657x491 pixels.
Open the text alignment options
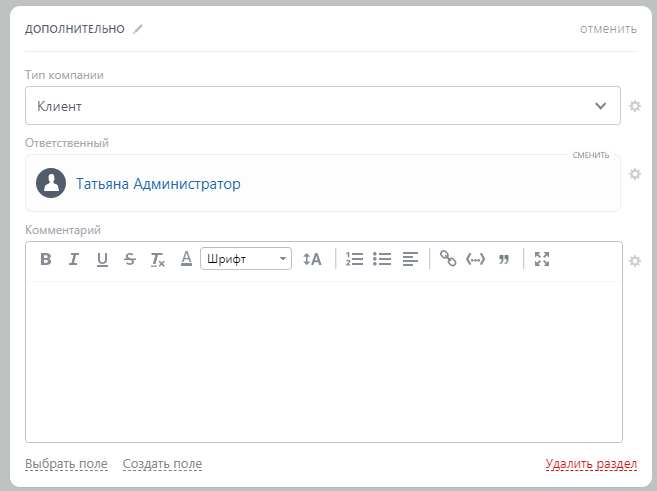pos(410,259)
